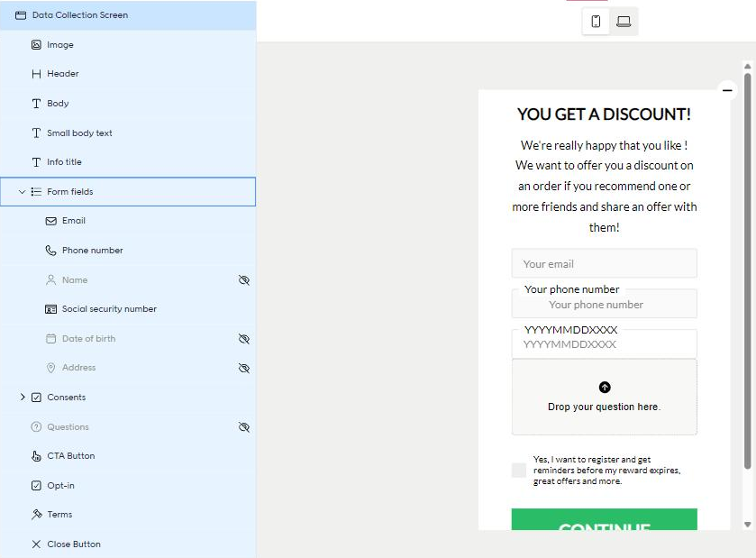Open the Terms element
Screen dimensions: 756x558
[x=128, y=515]
